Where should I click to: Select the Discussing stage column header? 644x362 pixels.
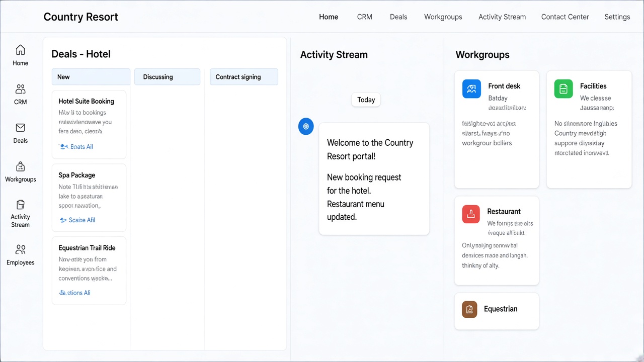click(167, 77)
